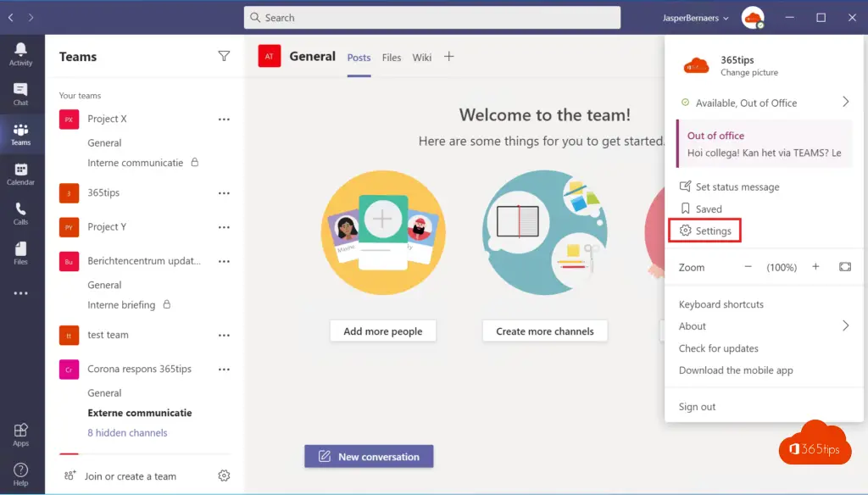Open the Apps store icon
This screenshot has width=868, height=495.
(x=20, y=435)
